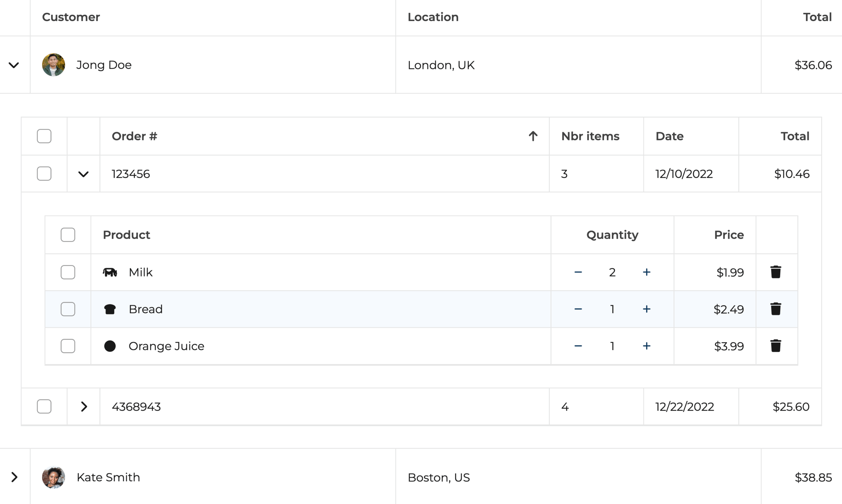
Task: Click sort arrow in Order # column
Action: 533,136
